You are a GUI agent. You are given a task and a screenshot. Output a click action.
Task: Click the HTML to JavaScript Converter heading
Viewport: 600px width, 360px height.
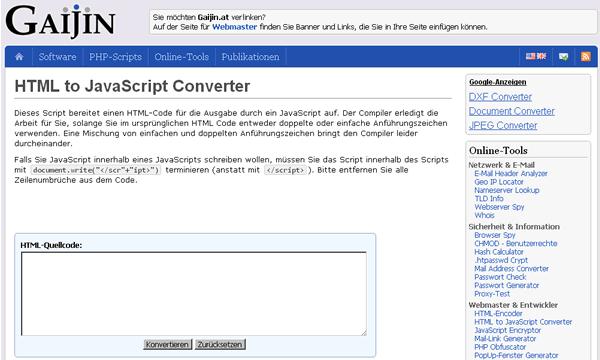[132, 86]
